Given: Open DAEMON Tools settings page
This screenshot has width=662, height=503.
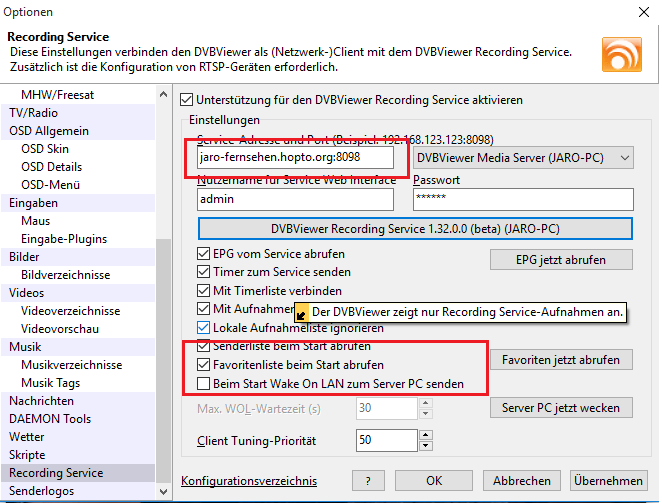Looking at the screenshot, I should (x=78, y=419).
